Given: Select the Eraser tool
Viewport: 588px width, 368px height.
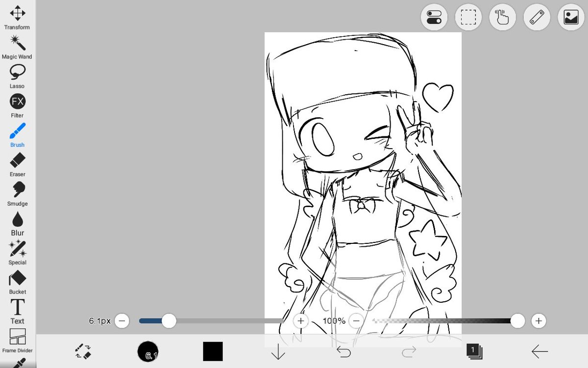Looking at the screenshot, I should (17, 165).
